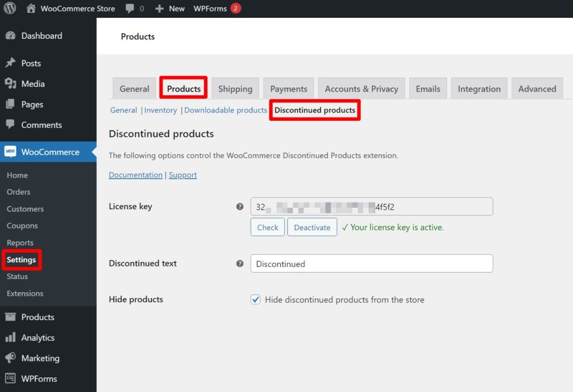This screenshot has width=573, height=392.
Task: Click the Pages icon in sidebar
Action: [x=10, y=104]
